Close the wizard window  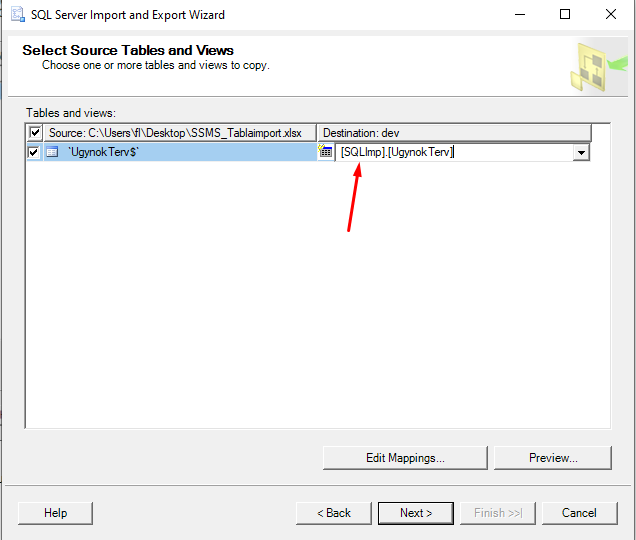(611, 14)
